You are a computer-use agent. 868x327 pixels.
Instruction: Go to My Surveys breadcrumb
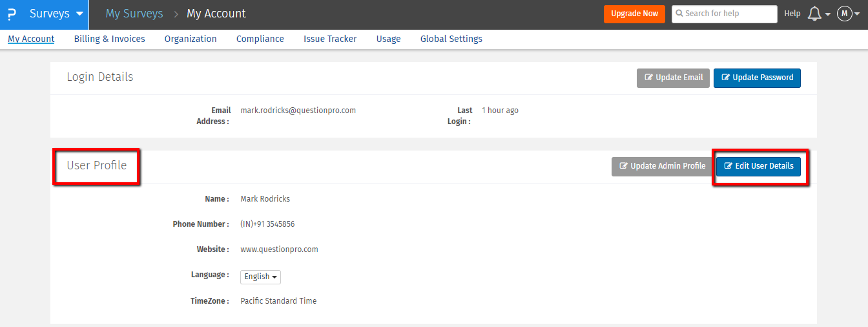(134, 14)
